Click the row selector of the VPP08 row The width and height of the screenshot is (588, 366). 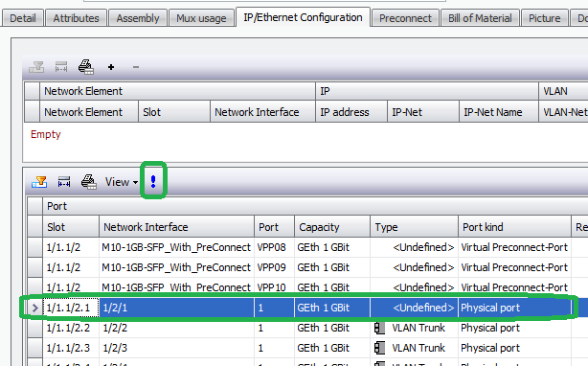pyautogui.click(x=34, y=247)
